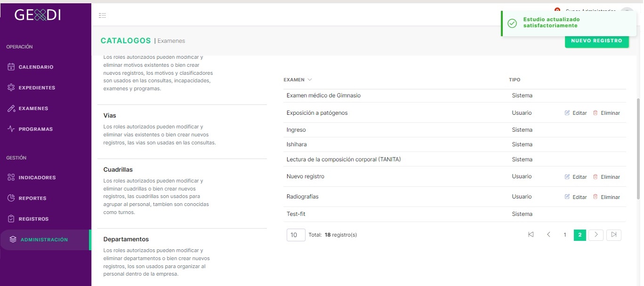Click the TIPO column header
644x286 pixels.
[x=515, y=80]
